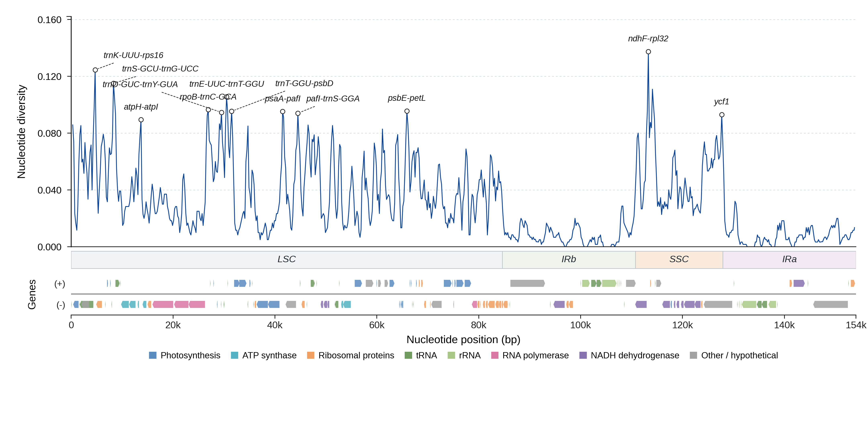Click the '100k' x-axis tick label
Viewport: 868px width, 422px height.
coord(581,325)
